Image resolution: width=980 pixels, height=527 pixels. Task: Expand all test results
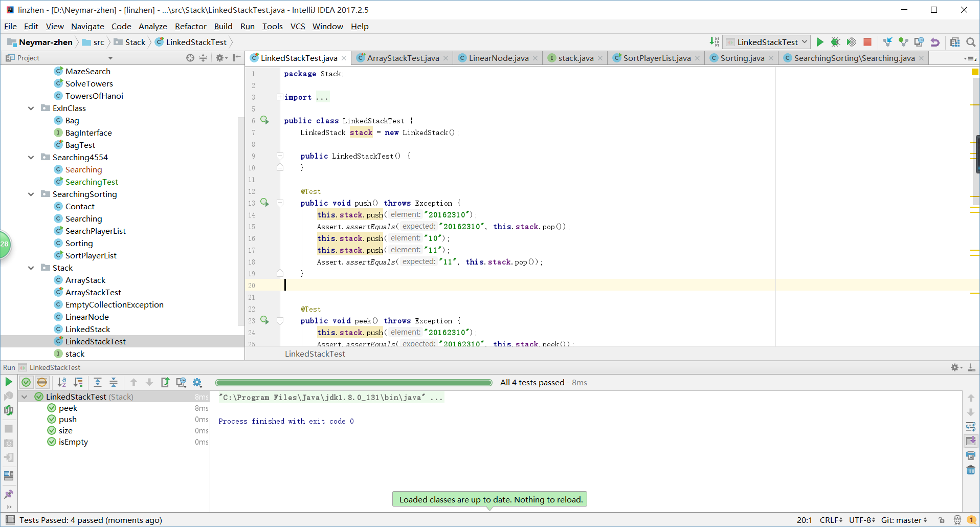tap(98, 382)
